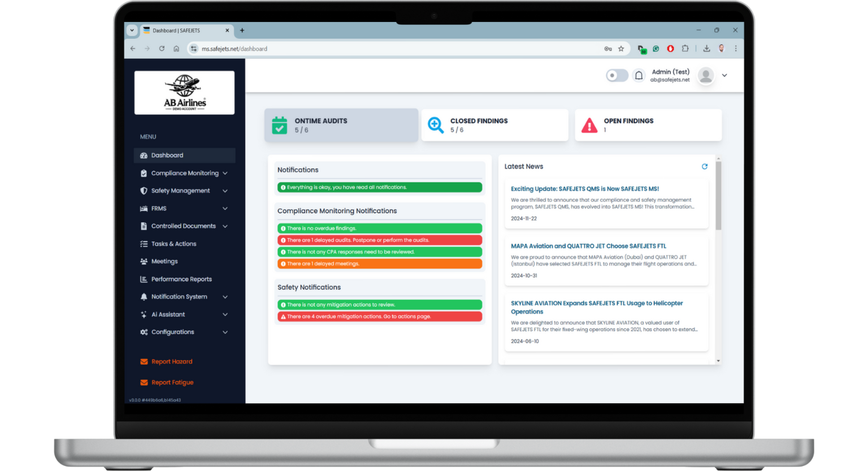
Task: Click the Ontime Audits calendar check icon
Action: tap(279, 125)
